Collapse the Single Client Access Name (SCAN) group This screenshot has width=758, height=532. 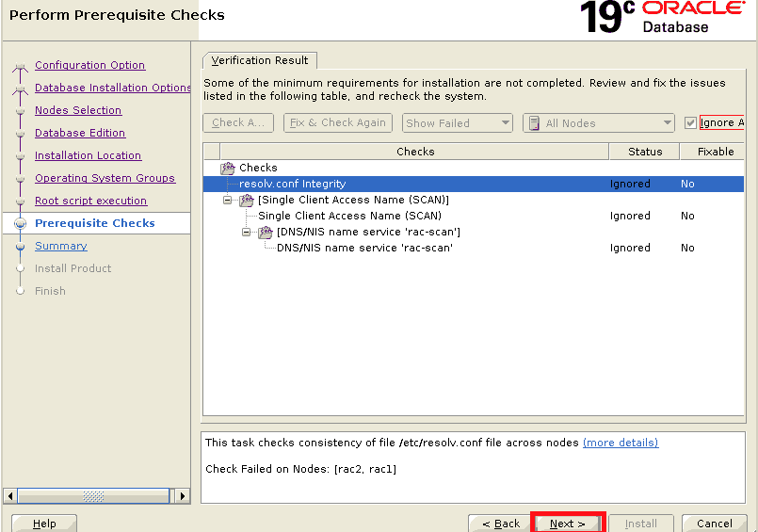pyautogui.click(x=227, y=200)
